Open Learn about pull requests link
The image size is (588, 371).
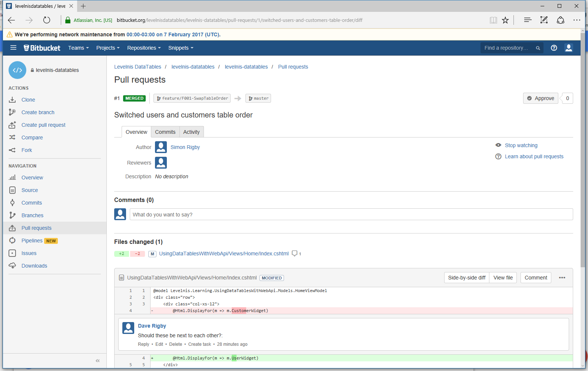click(x=534, y=156)
